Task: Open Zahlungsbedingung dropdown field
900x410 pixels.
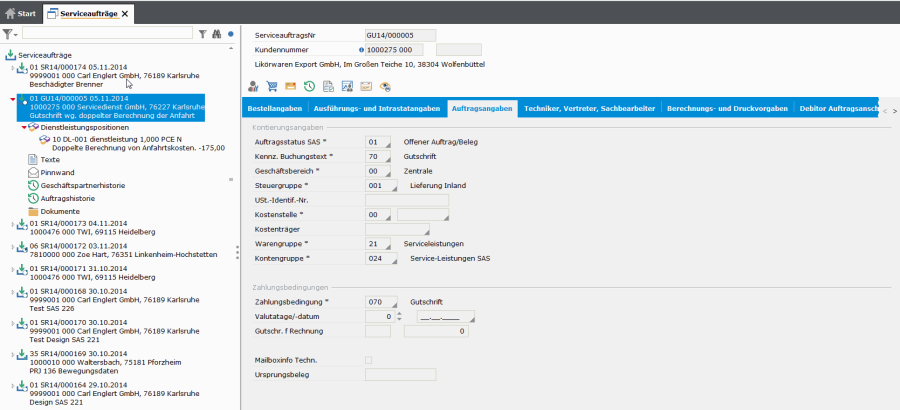Action: 381,302
